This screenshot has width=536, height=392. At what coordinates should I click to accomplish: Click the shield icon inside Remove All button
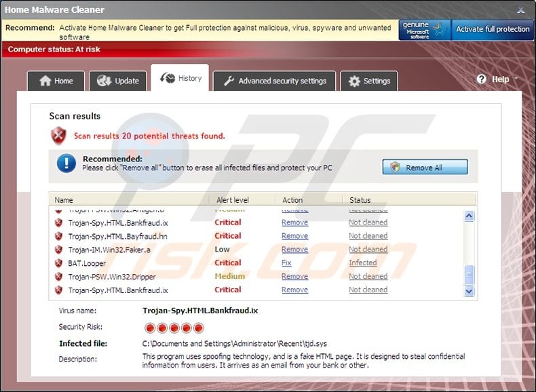tap(395, 167)
